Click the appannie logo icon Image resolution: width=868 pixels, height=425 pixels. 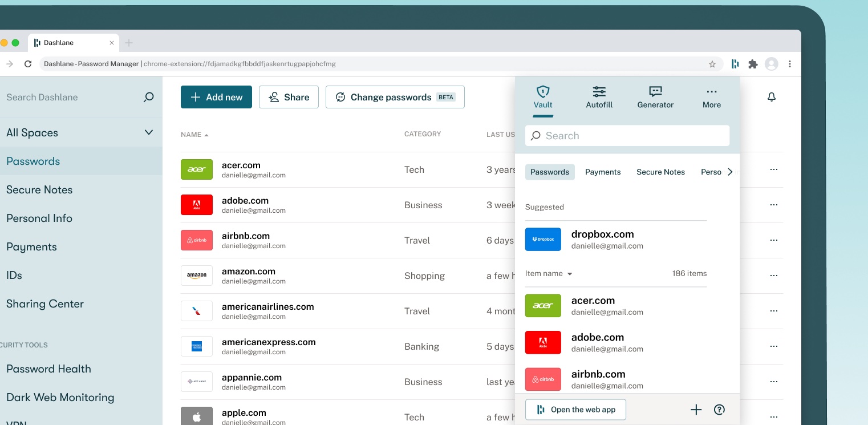point(197,382)
